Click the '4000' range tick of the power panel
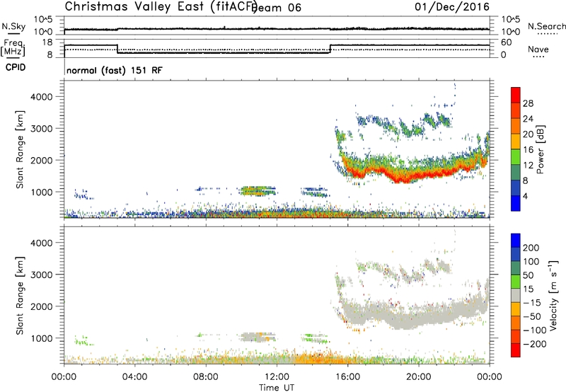566x392 pixels. point(42,97)
